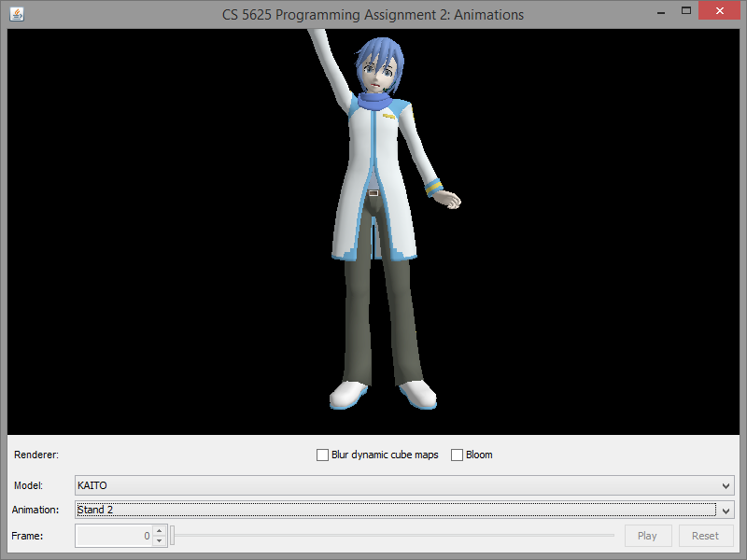
Task: Close the CS 5625 application window
Action: [x=721, y=11]
